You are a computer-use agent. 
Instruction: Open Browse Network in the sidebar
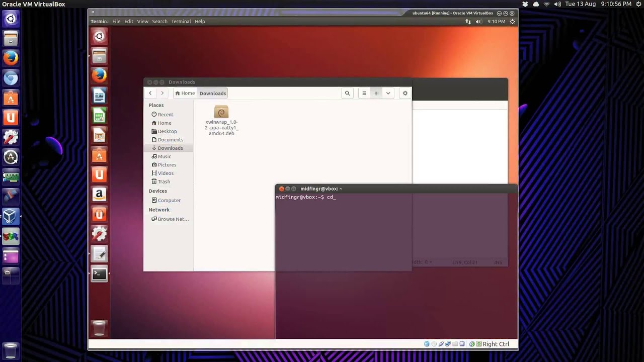(x=169, y=219)
